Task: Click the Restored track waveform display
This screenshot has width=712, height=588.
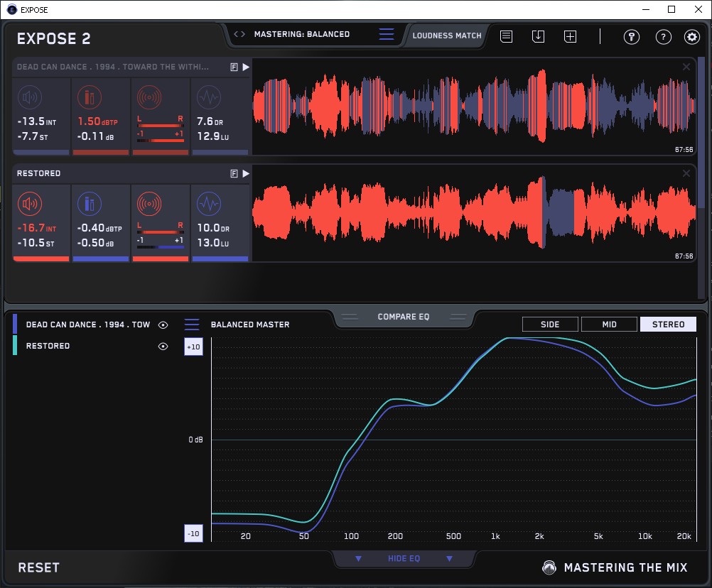Action: 474,213
